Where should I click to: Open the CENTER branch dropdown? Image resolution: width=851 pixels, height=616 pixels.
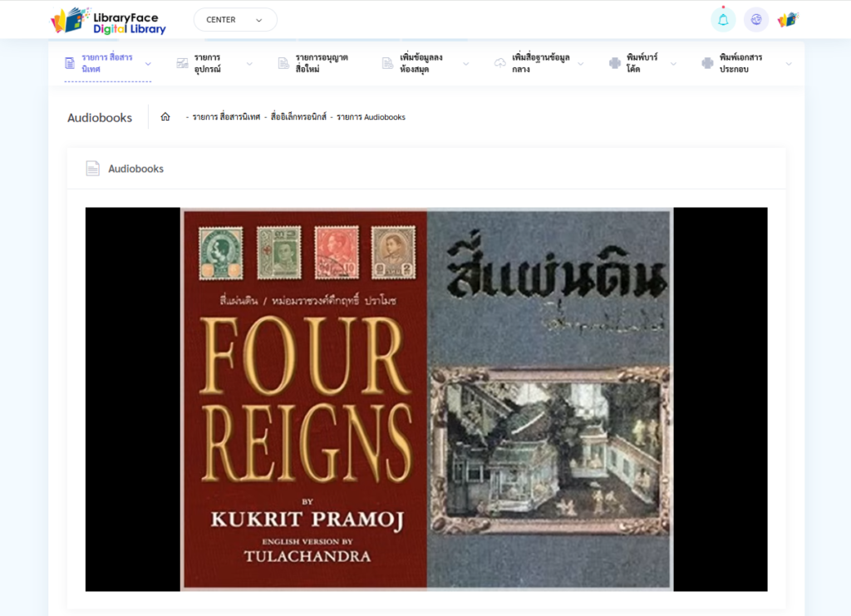click(235, 20)
